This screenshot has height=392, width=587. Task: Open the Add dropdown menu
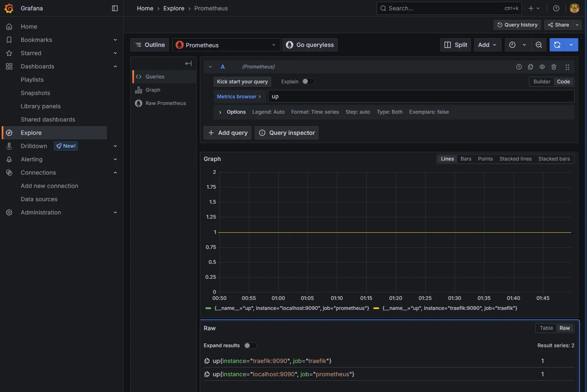coord(487,45)
